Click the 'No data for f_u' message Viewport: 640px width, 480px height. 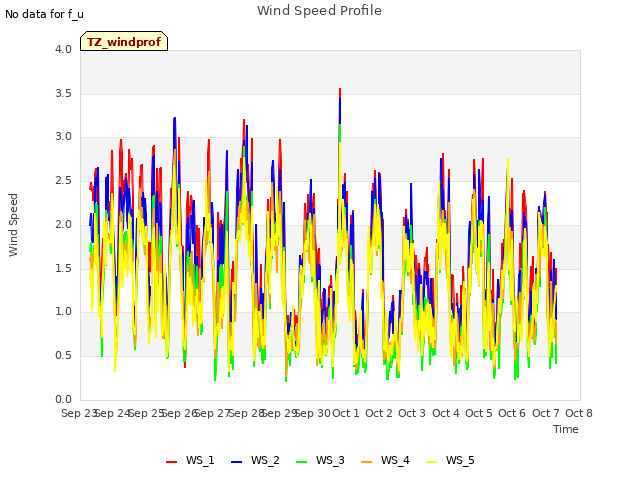tap(44, 14)
